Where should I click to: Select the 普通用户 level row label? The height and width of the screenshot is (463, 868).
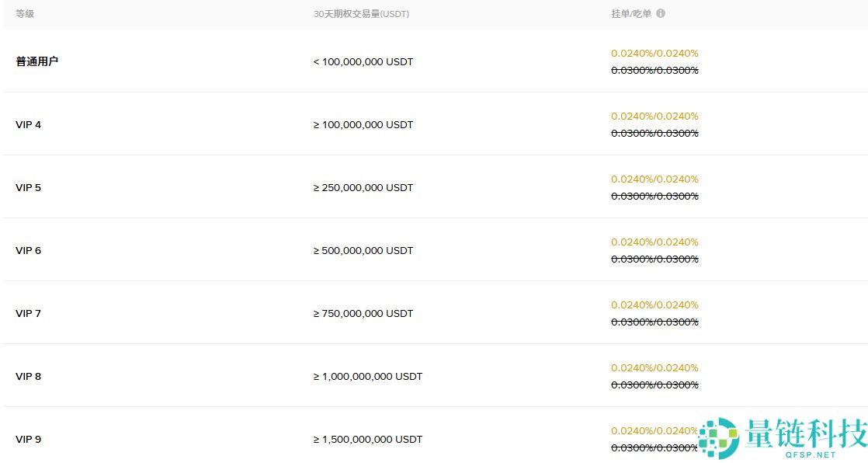(36, 61)
